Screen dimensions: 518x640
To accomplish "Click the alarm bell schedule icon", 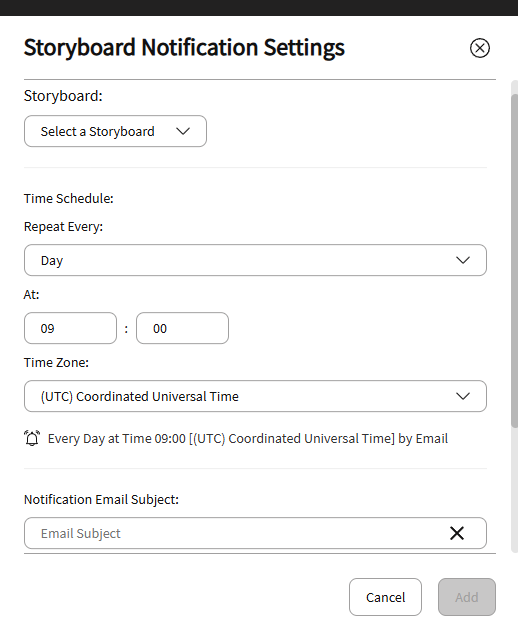I will coord(32,438).
